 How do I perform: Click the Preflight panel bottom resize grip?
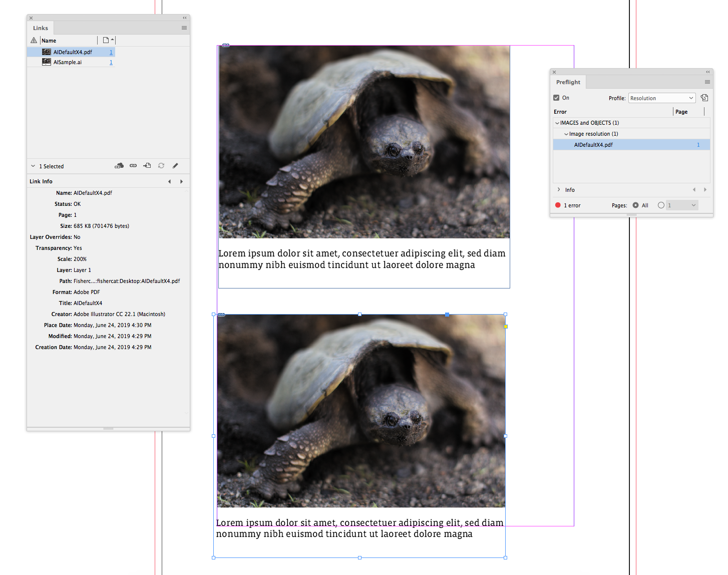click(x=631, y=215)
